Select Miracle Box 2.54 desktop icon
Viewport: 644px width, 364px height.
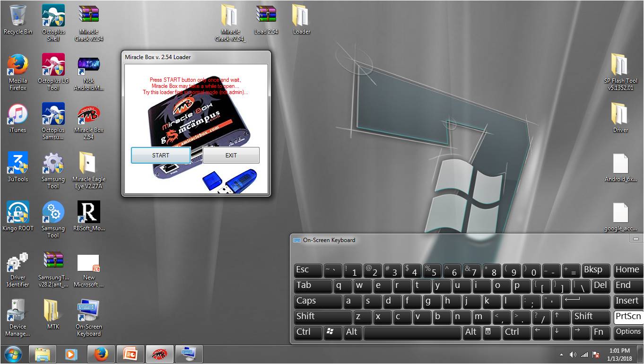(89, 121)
